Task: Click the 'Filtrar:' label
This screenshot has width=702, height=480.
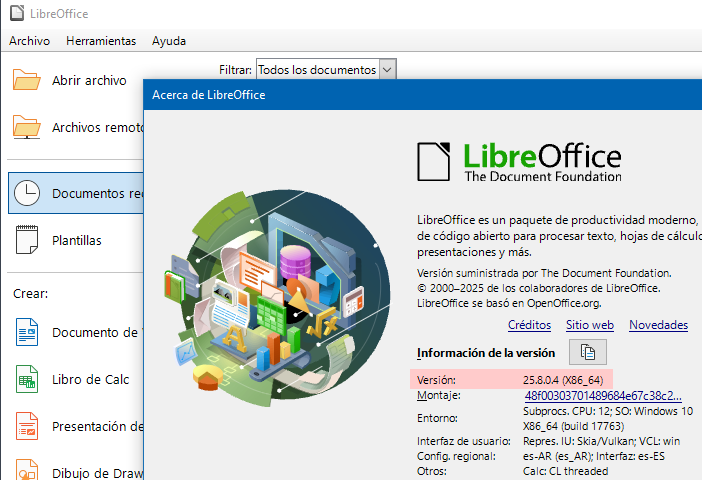Action: [x=235, y=70]
